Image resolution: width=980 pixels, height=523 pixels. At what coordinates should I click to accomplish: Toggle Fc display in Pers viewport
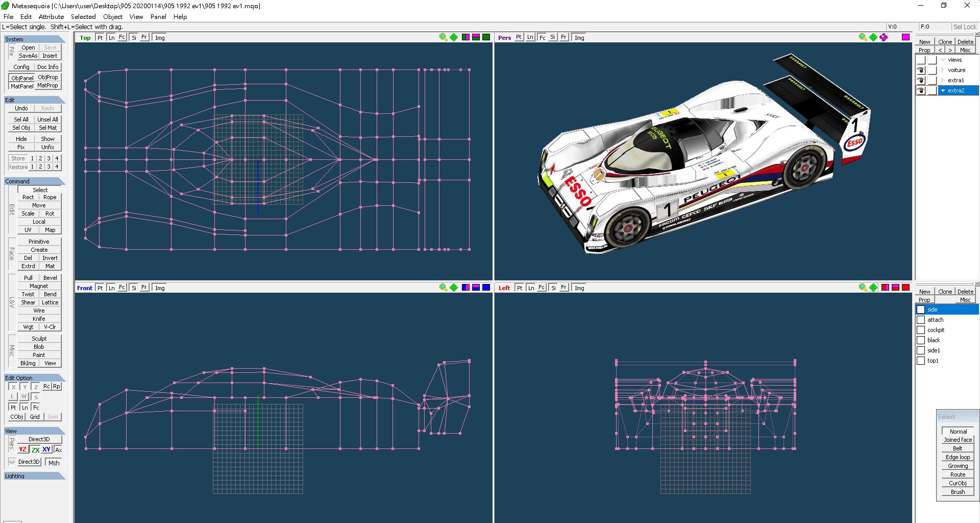click(542, 37)
